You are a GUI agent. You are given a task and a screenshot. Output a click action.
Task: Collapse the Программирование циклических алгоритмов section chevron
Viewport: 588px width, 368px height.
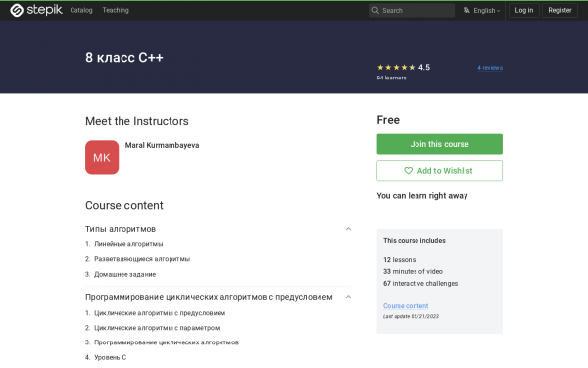coord(348,297)
